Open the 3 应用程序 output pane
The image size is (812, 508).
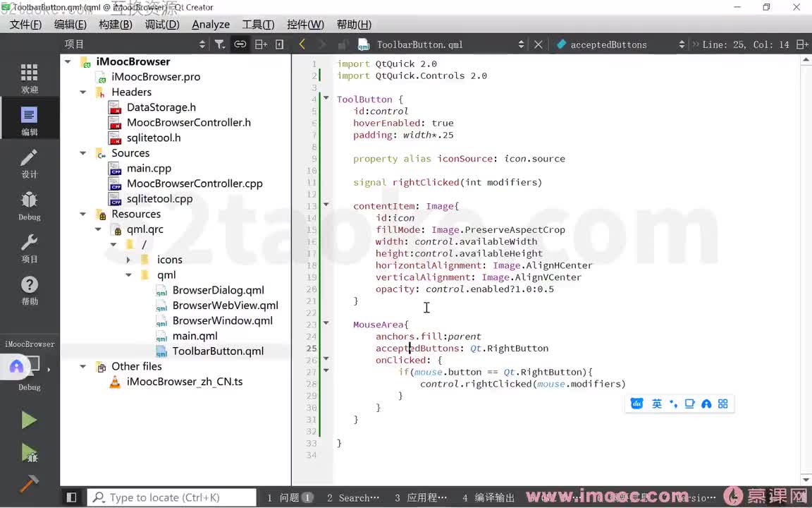421,497
